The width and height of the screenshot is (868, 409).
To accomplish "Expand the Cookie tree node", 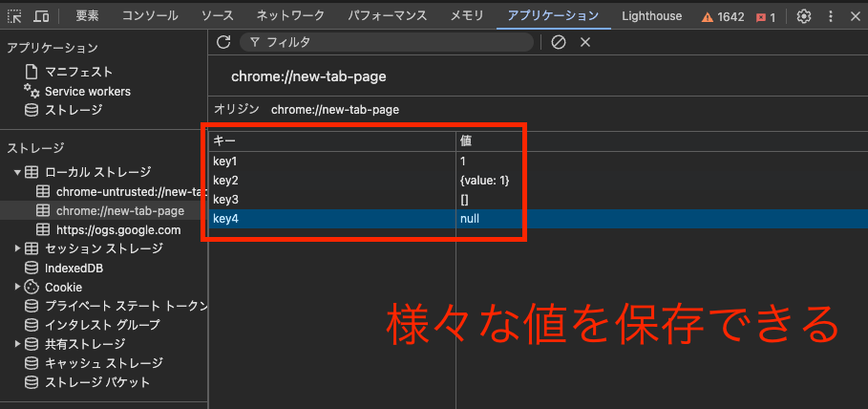I will (18, 287).
